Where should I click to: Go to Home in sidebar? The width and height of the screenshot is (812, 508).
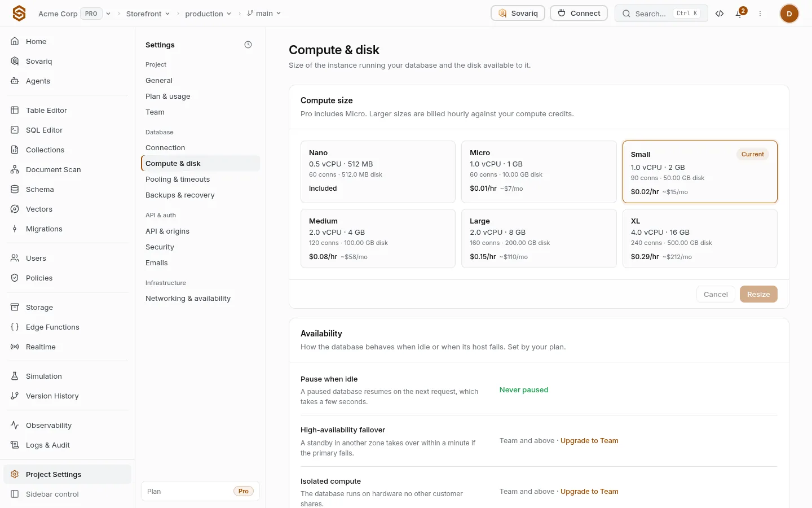[68, 41]
